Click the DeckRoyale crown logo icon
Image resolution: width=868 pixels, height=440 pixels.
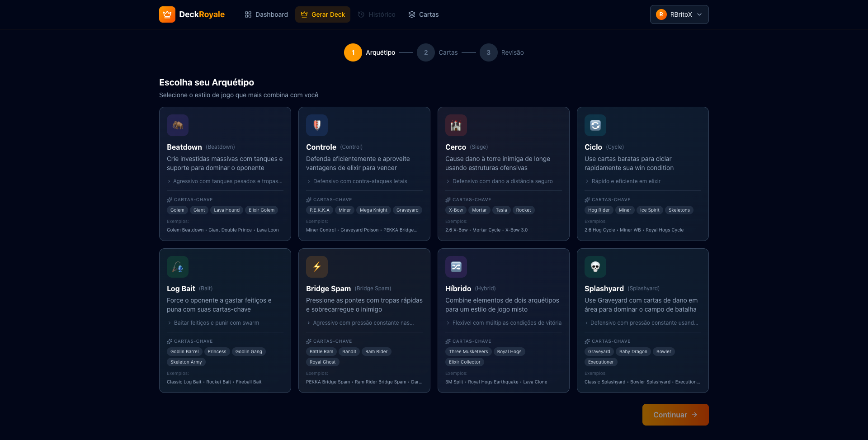tap(167, 14)
